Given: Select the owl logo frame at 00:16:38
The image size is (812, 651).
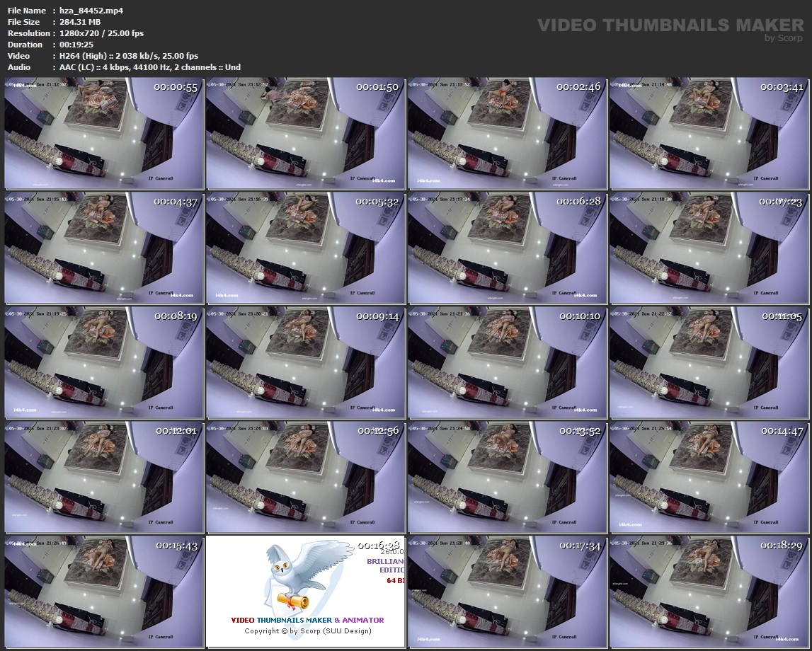Looking at the screenshot, I should 306,592.
